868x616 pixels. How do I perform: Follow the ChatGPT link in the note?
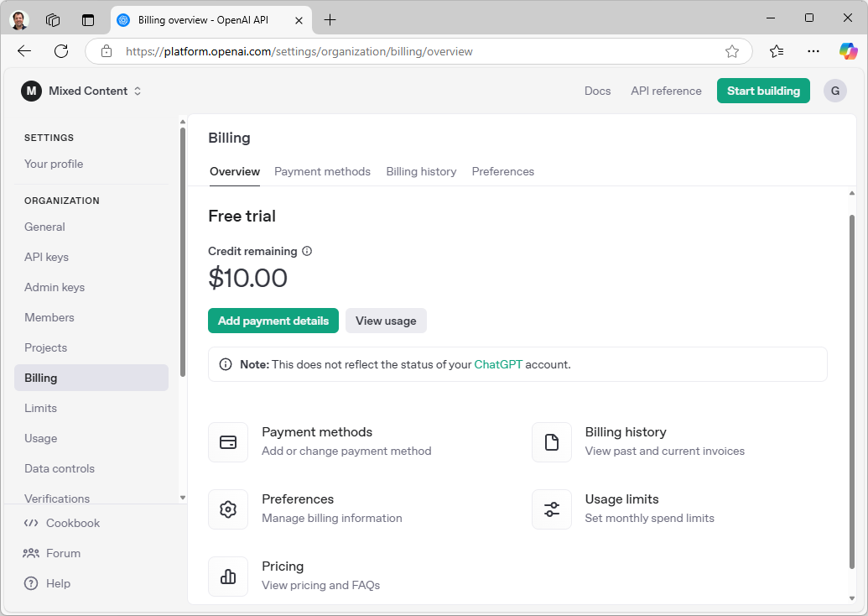pyautogui.click(x=498, y=364)
